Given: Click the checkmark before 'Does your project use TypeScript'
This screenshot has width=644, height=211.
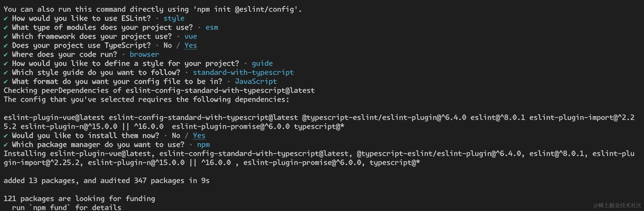Looking at the screenshot, I should click(6, 46).
